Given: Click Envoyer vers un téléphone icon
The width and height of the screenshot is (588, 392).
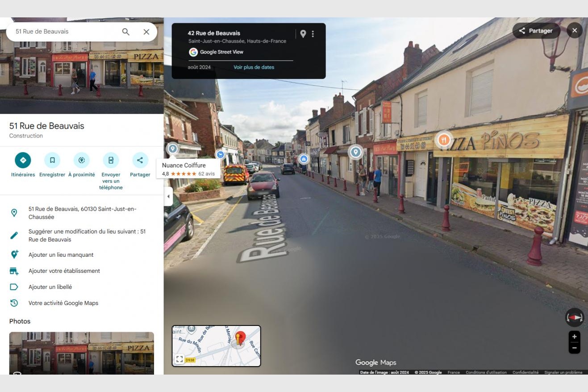Looking at the screenshot, I should [x=111, y=160].
